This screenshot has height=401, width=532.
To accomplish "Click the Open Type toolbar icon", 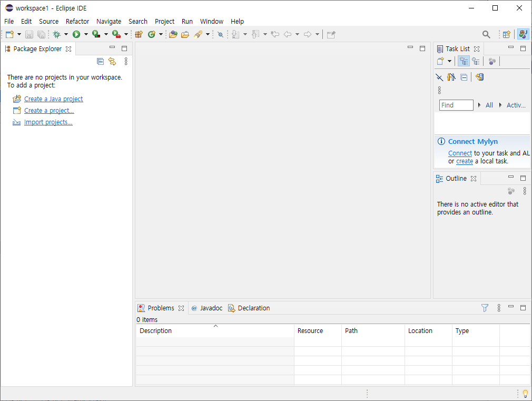I will click(173, 34).
